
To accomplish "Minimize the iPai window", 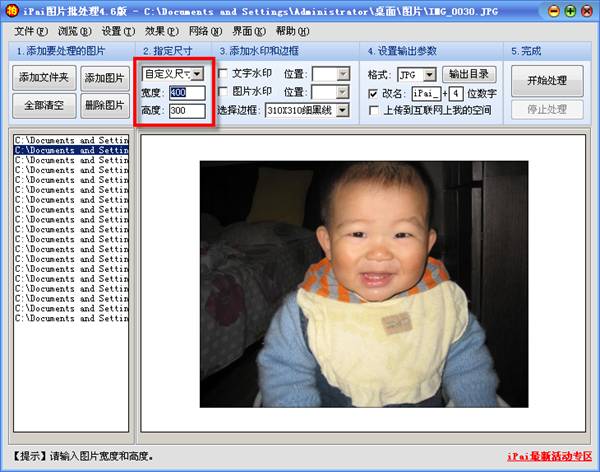I will [554, 11].
